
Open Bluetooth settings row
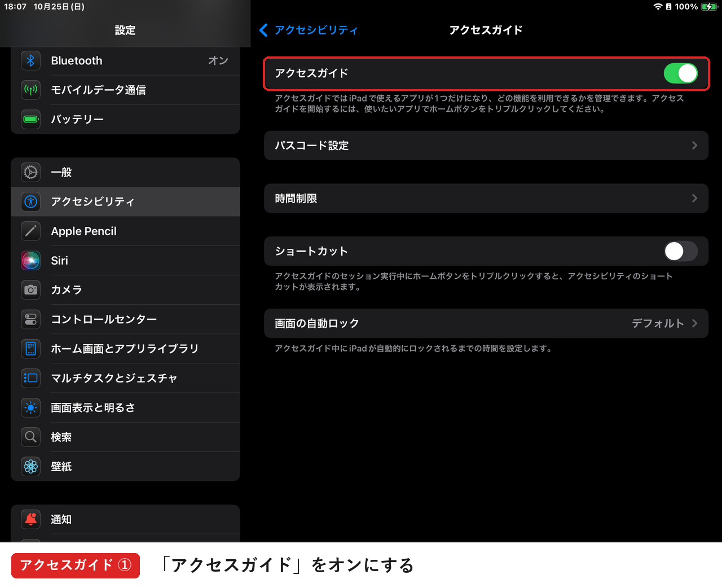pos(125,60)
